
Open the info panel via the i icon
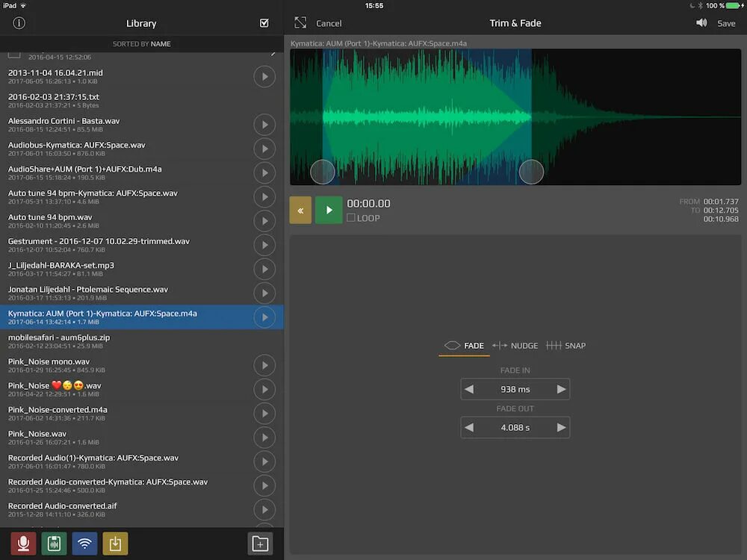click(x=18, y=23)
